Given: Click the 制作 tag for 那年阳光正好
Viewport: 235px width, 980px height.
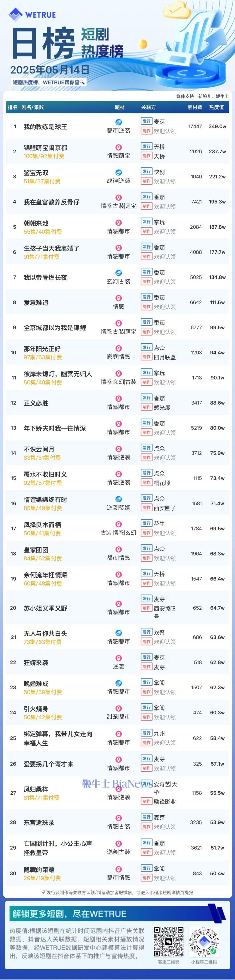Looking at the screenshot, I should coord(146,357).
